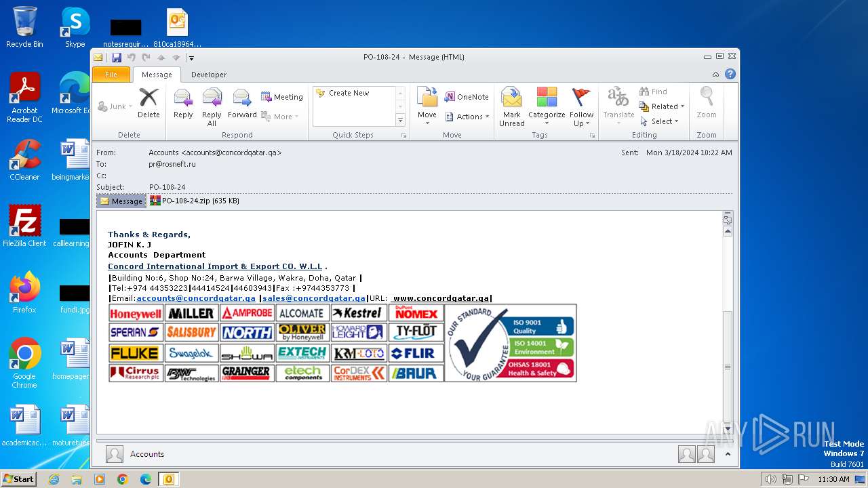Viewport: 868px width, 488px height.
Task: Click the Outlook Help question mark icon
Action: pos(730,74)
